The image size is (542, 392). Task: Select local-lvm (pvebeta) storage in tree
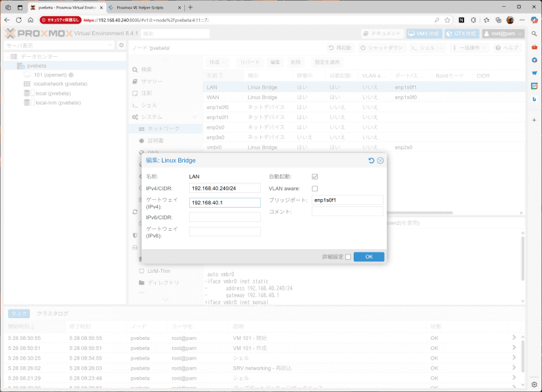[x=58, y=103]
